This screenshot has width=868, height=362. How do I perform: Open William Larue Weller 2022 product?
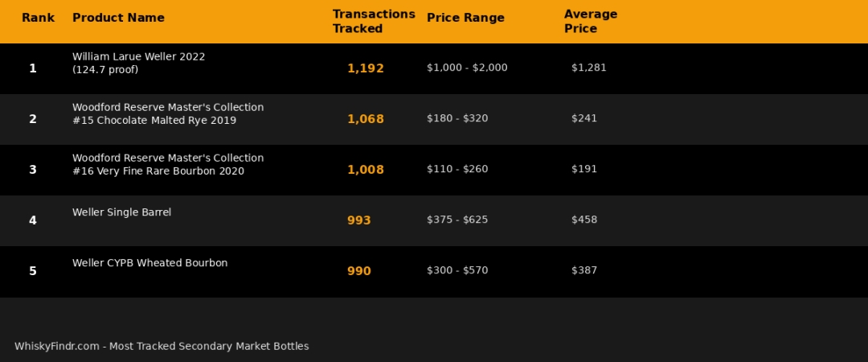(138, 63)
